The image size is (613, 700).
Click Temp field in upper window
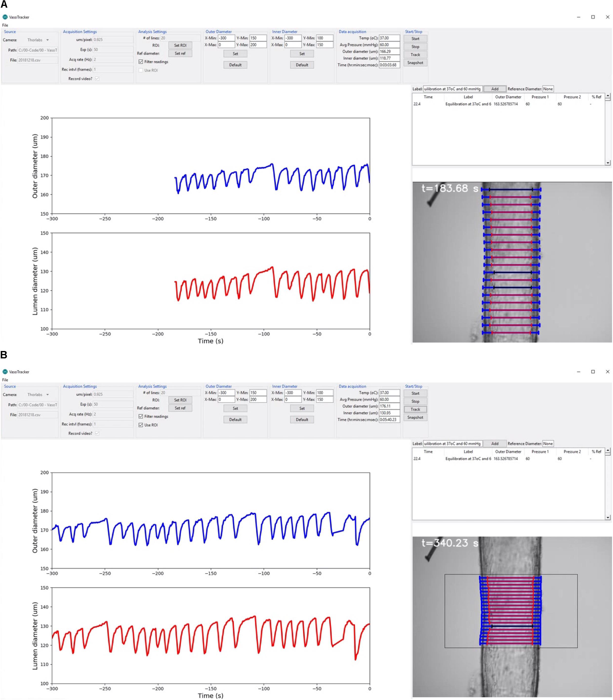(x=389, y=38)
